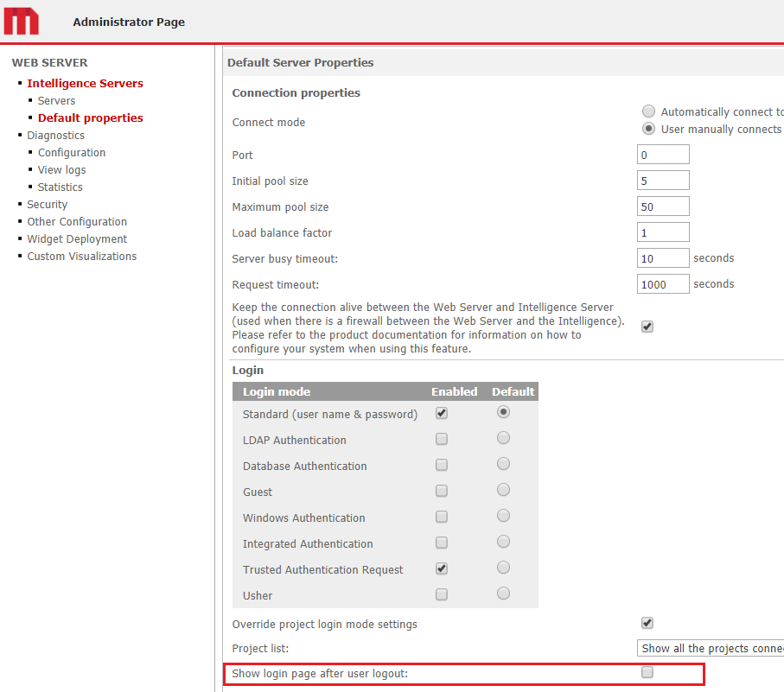Open the View logs page

pyautogui.click(x=61, y=169)
